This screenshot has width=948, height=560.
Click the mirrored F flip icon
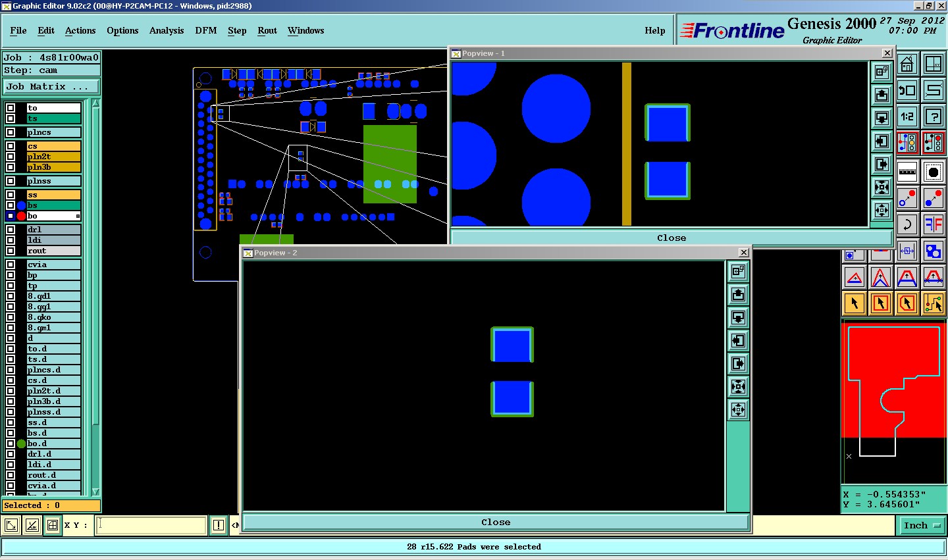(934, 224)
